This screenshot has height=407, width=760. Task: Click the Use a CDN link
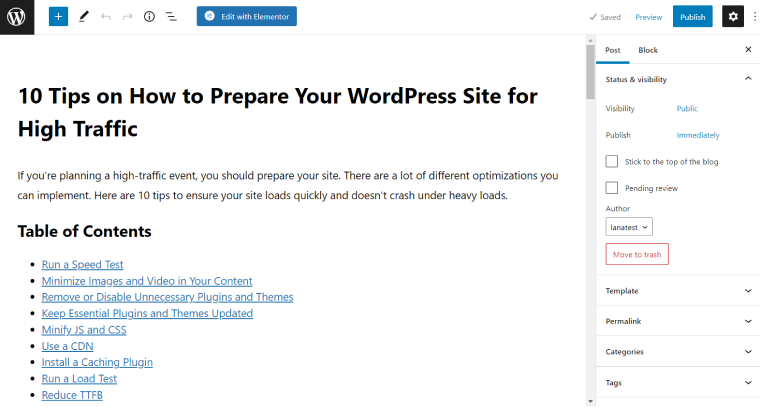pyautogui.click(x=67, y=346)
